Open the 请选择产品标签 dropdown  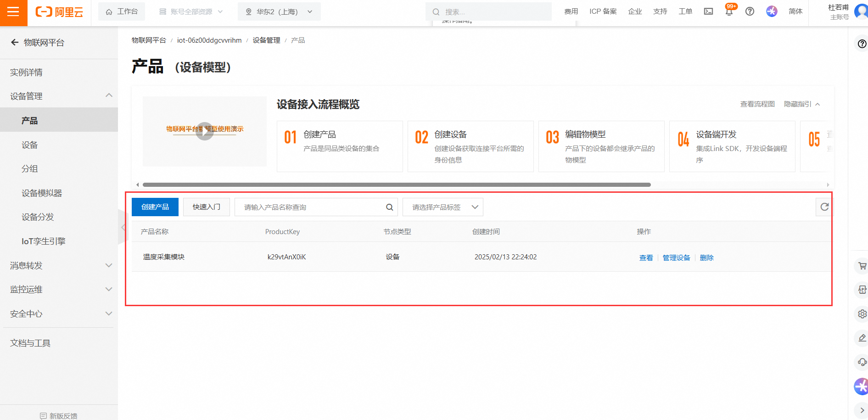point(442,207)
